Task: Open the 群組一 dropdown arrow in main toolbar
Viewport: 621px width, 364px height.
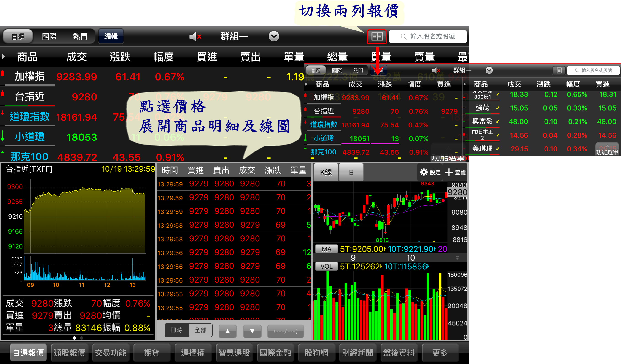Action: 274,36
